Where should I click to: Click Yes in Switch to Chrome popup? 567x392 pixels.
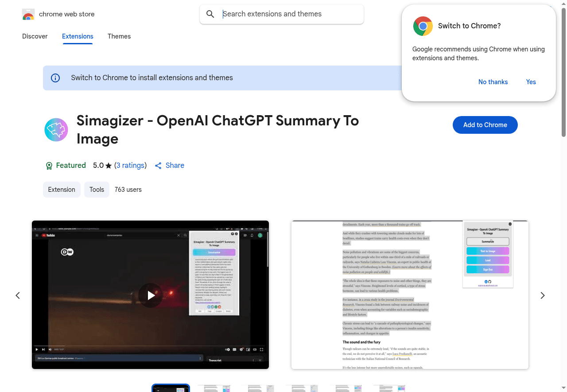click(531, 82)
